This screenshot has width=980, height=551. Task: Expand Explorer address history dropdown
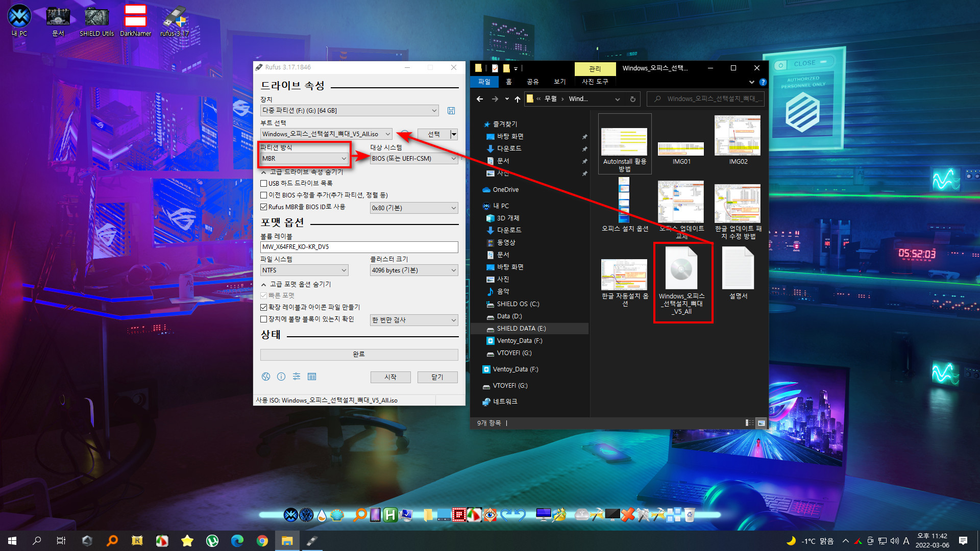(618, 99)
